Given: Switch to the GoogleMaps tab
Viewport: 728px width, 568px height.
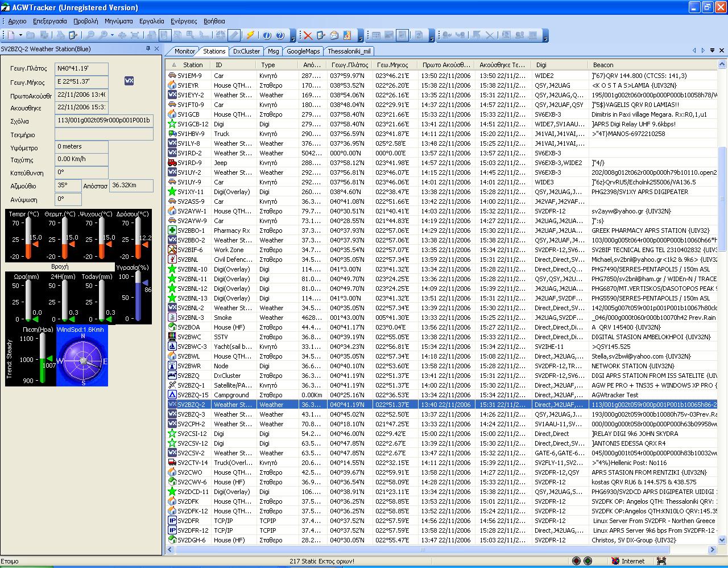Looking at the screenshot, I should click(x=303, y=51).
